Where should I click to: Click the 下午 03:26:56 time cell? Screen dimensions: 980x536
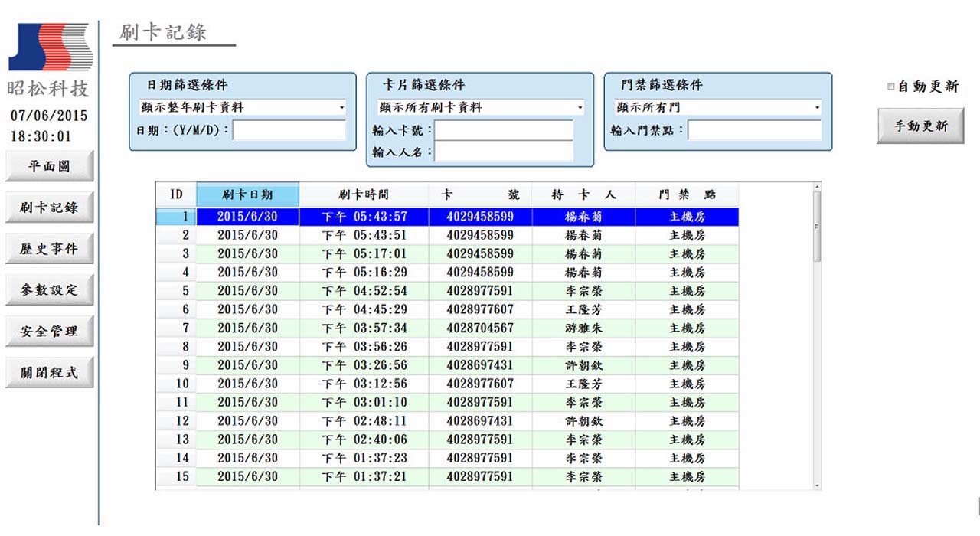point(364,365)
